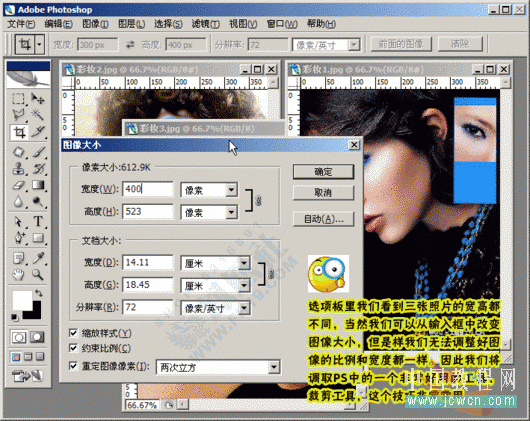530x421 pixels.
Task: Click the 确定 button
Action: click(323, 172)
